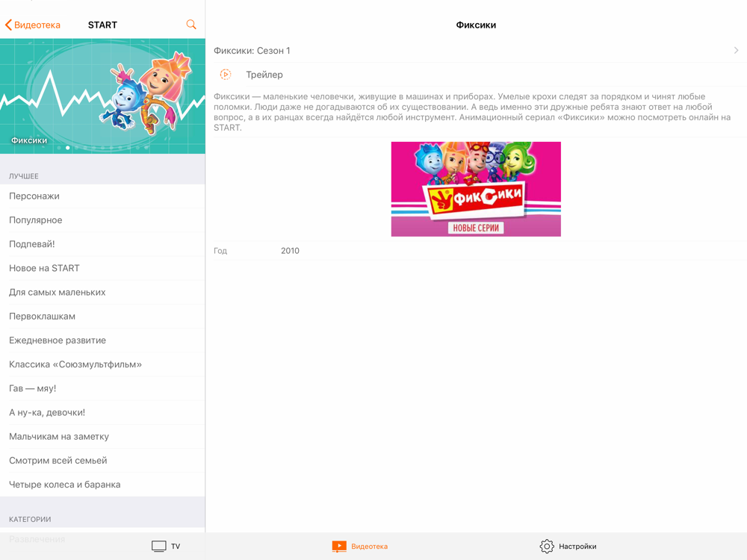Choose Четыре колеса и баранка

tap(102, 485)
